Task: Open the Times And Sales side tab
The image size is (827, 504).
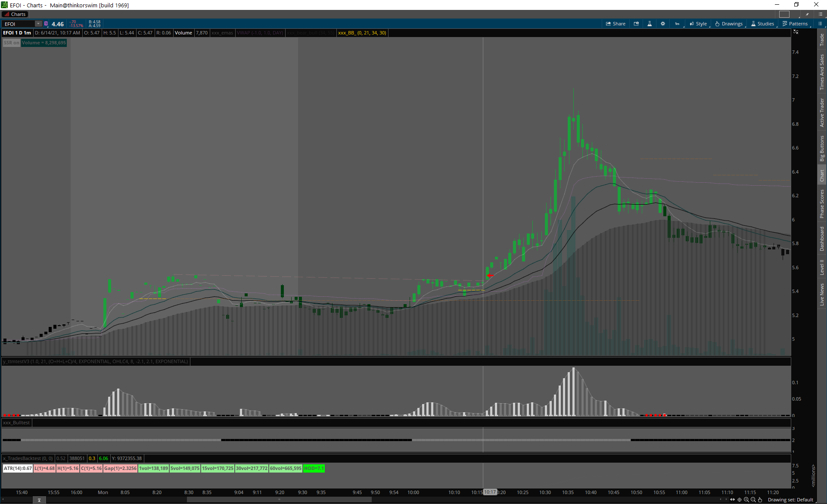Action: point(822,72)
